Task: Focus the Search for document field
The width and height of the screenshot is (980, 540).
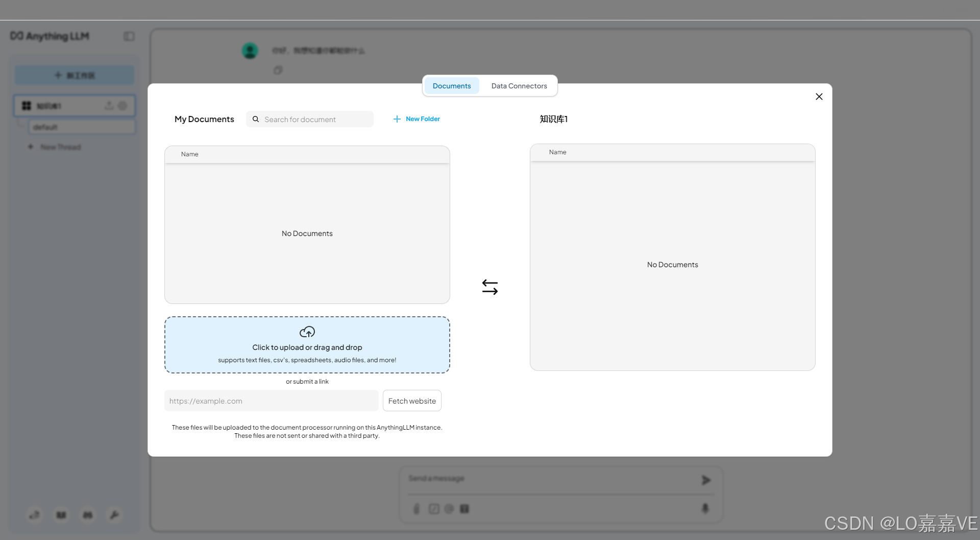Action: (x=310, y=119)
